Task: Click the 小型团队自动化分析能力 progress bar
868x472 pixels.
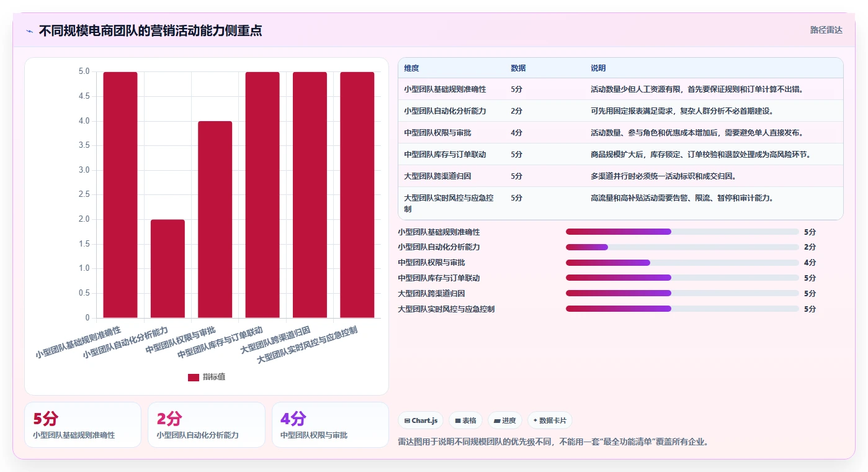Action: click(x=682, y=247)
